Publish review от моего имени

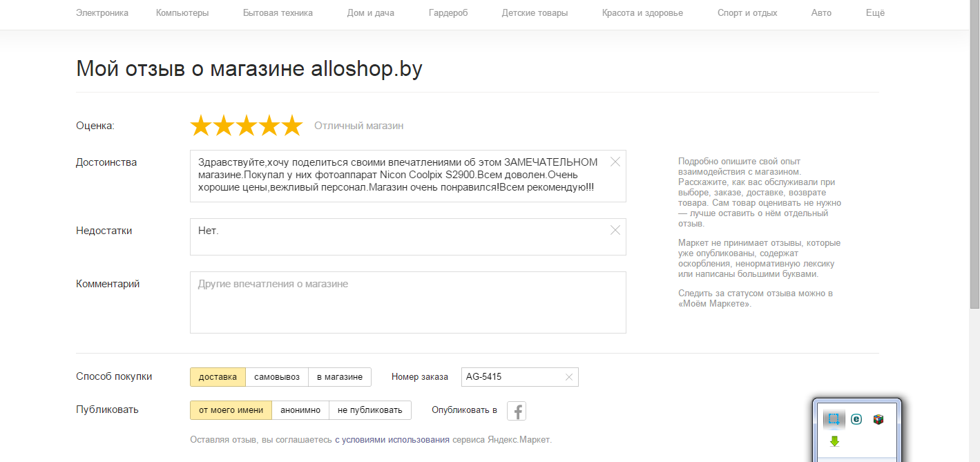(x=231, y=410)
